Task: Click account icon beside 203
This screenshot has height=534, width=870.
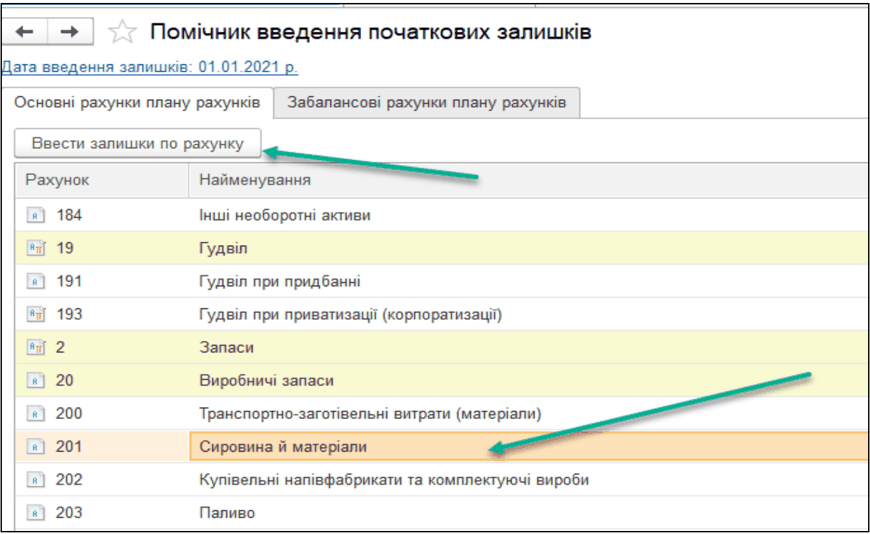Action: 35,513
